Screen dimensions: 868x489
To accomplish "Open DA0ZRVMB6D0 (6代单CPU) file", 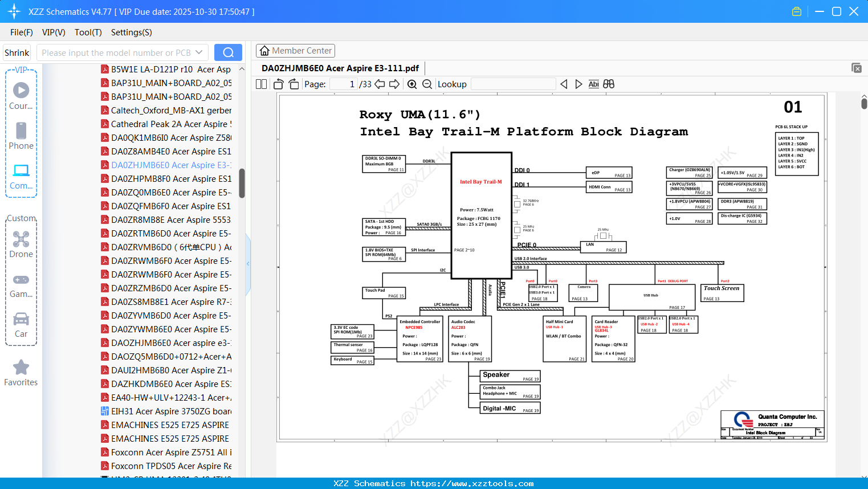I will 171,247.
